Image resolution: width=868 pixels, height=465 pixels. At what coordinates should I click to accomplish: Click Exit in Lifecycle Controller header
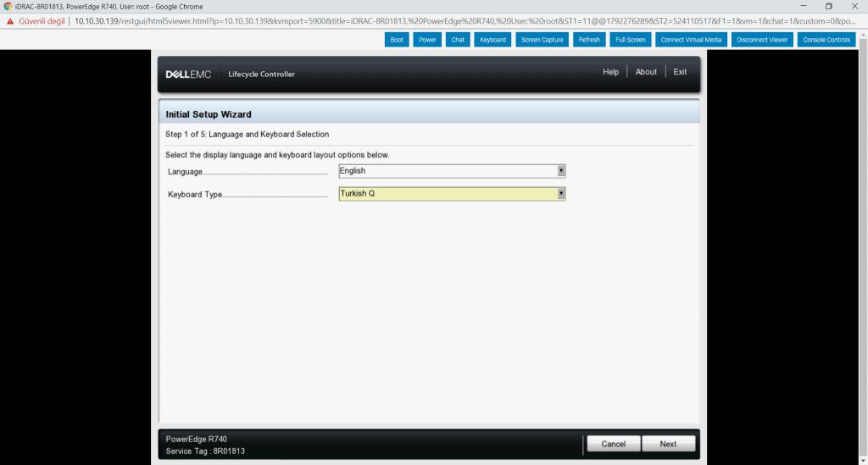[x=680, y=72]
